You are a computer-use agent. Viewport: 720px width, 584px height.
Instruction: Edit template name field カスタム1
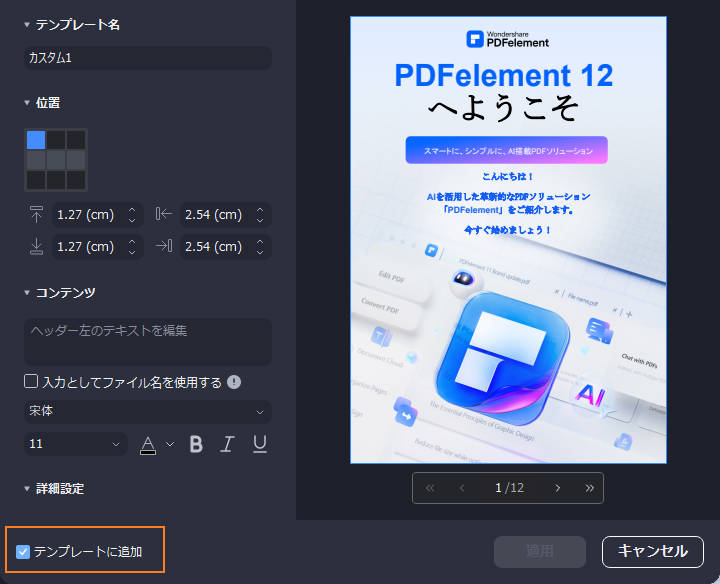pyautogui.click(x=147, y=58)
